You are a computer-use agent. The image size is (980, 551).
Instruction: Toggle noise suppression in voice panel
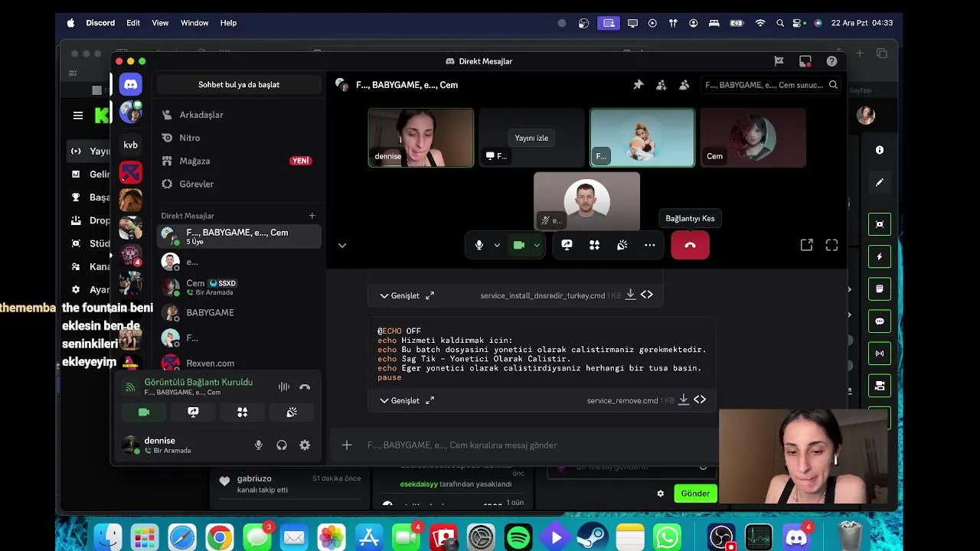click(x=283, y=387)
